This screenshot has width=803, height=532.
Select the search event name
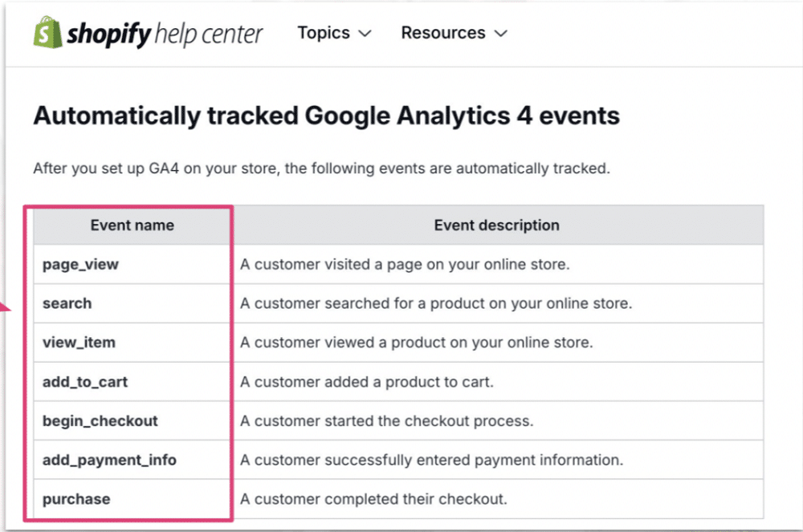[x=67, y=303]
